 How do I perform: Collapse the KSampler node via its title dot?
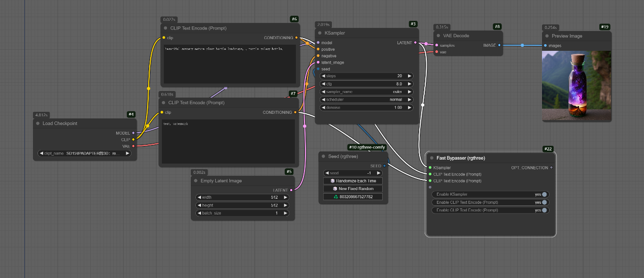319,33
